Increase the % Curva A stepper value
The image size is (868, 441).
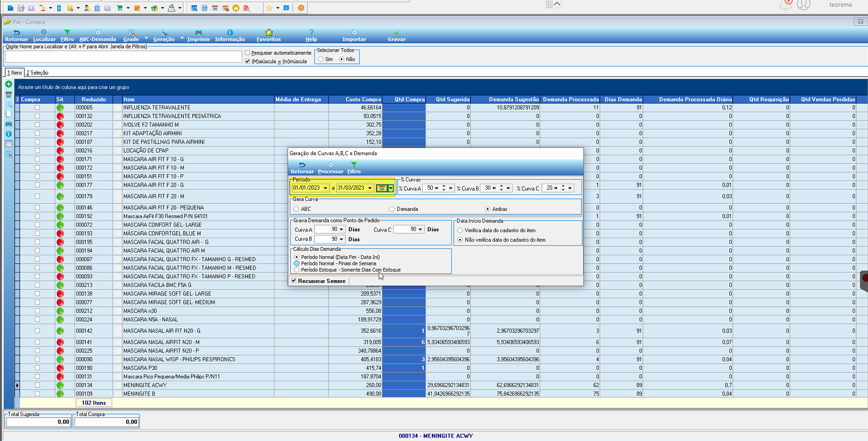click(x=444, y=186)
